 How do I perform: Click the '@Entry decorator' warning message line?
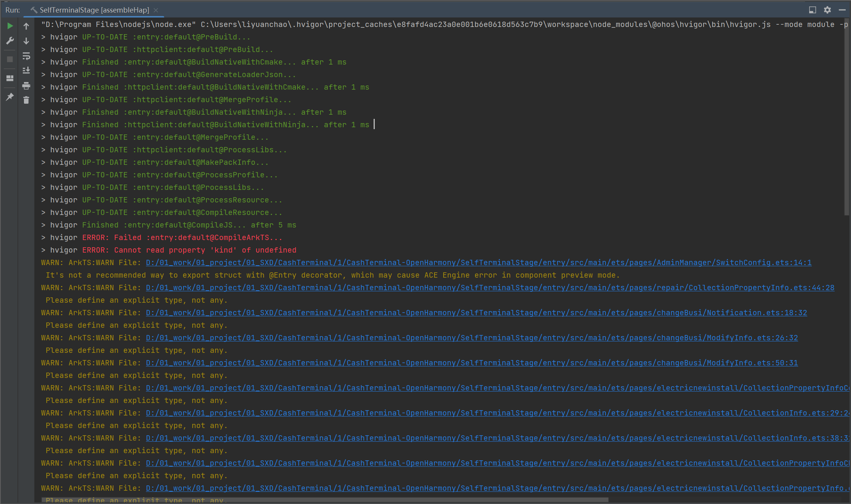pos(333,275)
